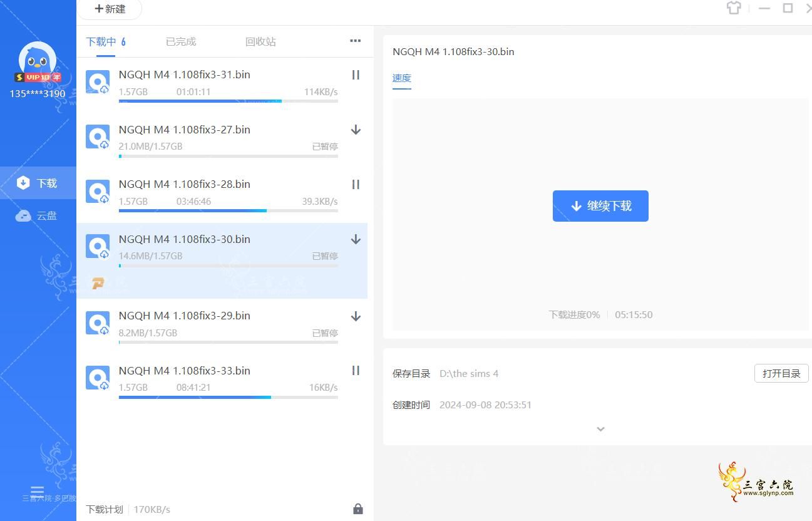This screenshot has width=812, height=521.
Task: Switch to the 下载中 tab
Action: (106, 42)
